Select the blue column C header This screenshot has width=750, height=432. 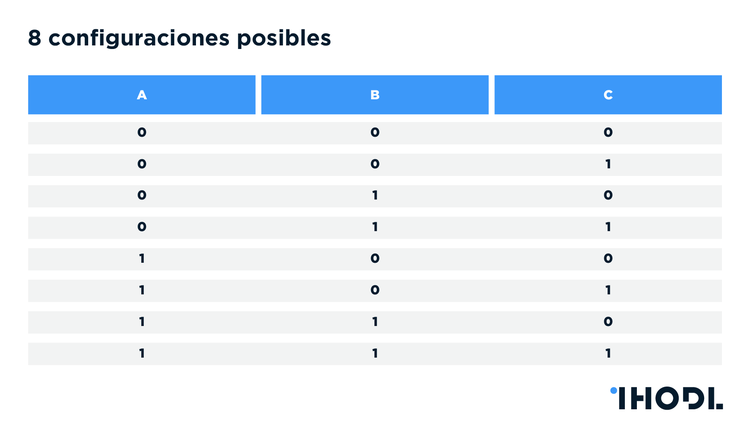point(608,95)
